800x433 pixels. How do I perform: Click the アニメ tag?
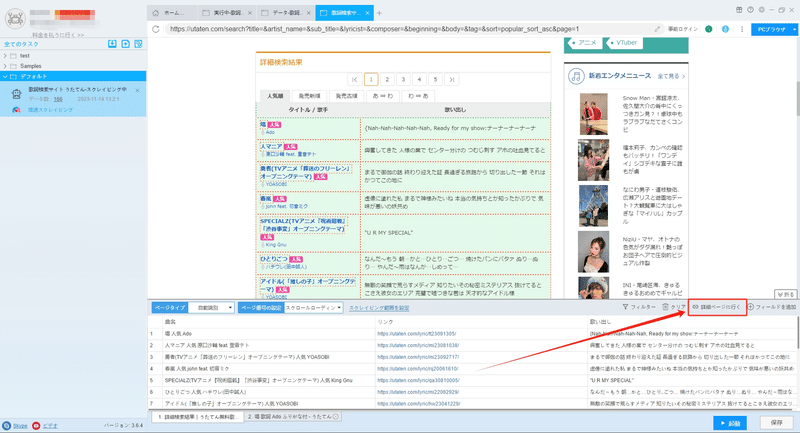click(584, 43)
